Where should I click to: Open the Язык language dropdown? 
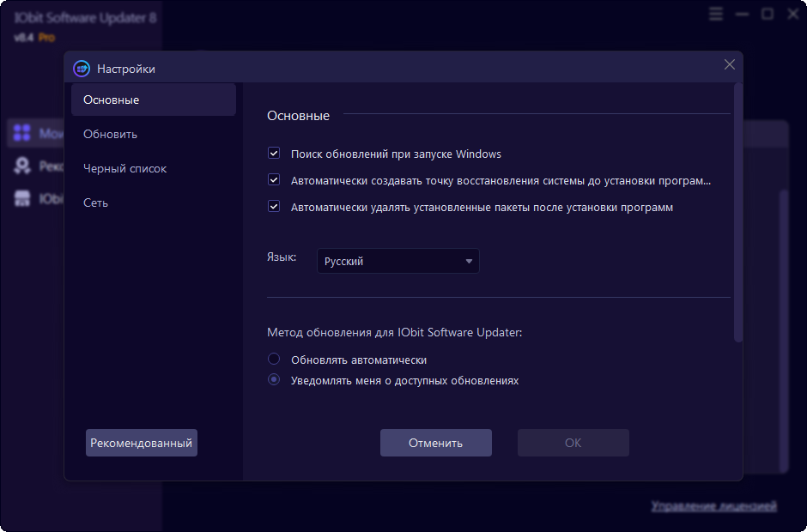(398, 261)
